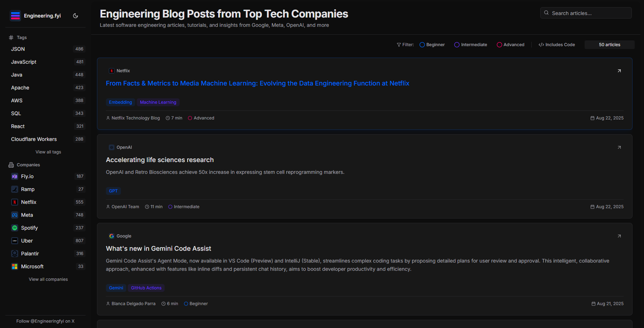This screenshot has height=328, width=644.
Task: Click the Palantir company icon
Action: point(15,254)
